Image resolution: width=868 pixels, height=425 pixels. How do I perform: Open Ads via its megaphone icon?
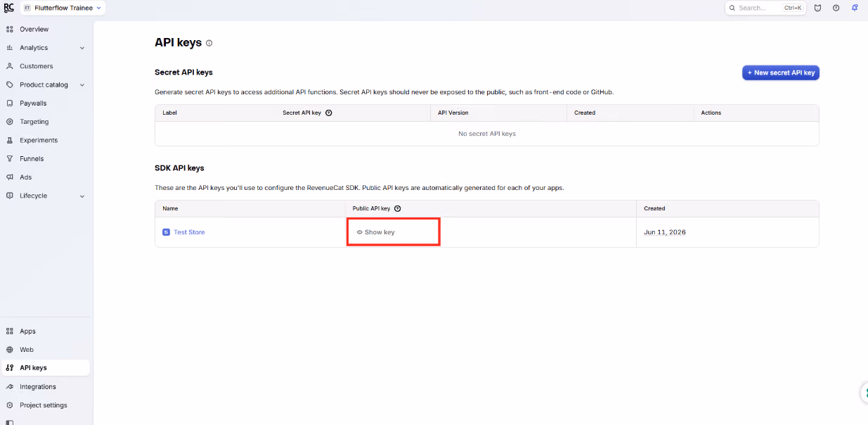[10, 177]
